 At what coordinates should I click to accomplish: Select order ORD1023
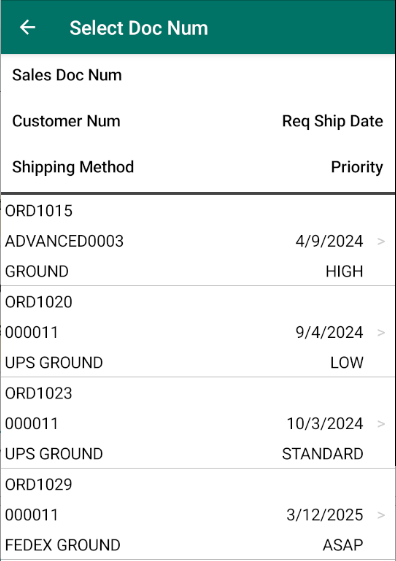pyautogui.click(x=198, y=423)
